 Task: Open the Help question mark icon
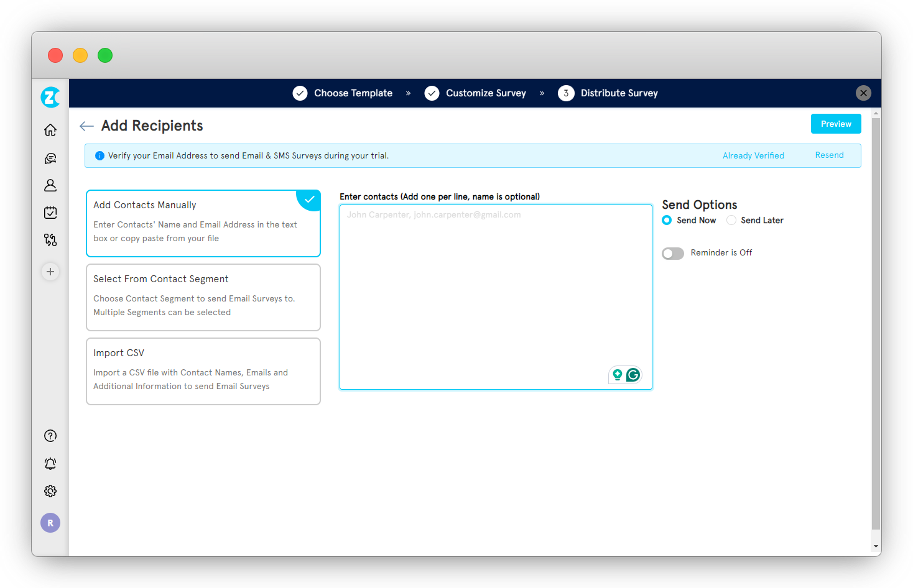click(50, 435)
